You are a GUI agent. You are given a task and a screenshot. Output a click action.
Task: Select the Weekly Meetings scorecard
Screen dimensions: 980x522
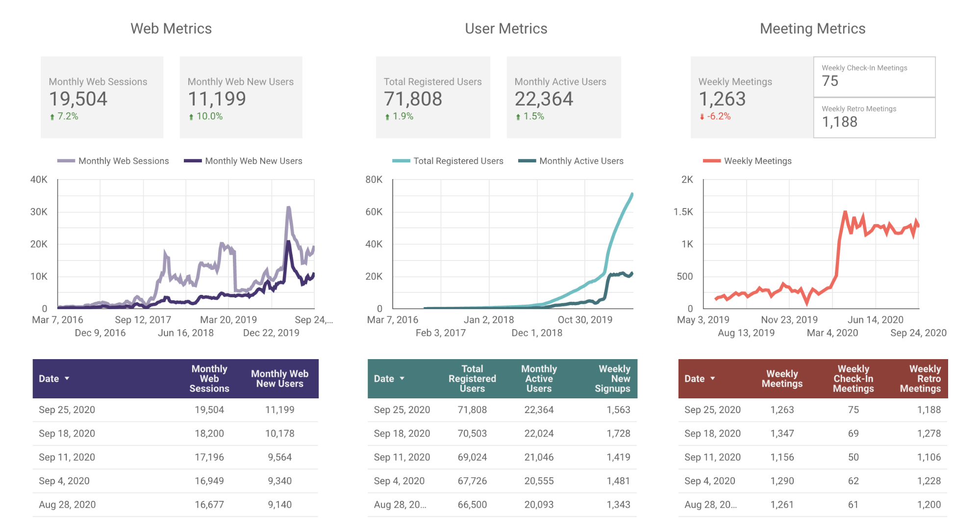[752, 97]
